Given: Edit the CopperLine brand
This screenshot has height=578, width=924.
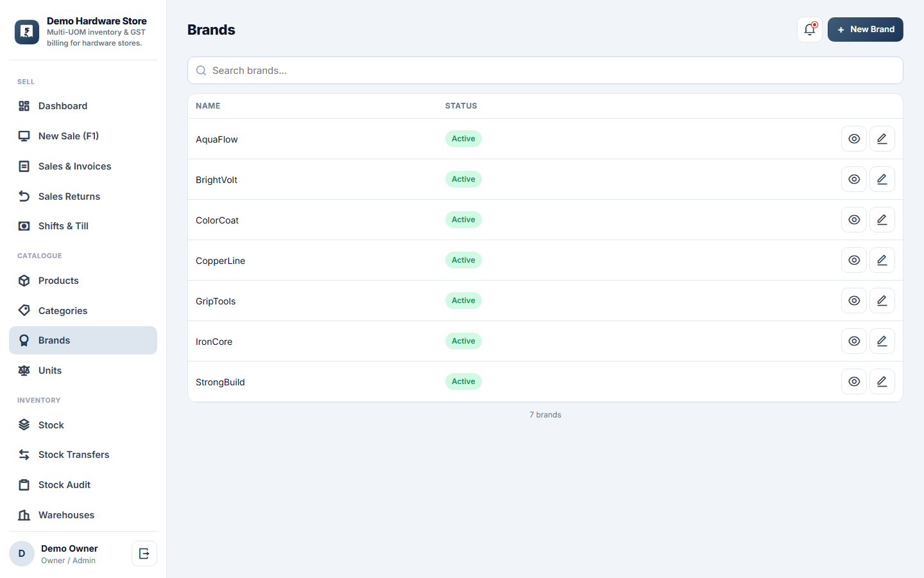Looking at the screenshot, I should [x=882, y=260].
